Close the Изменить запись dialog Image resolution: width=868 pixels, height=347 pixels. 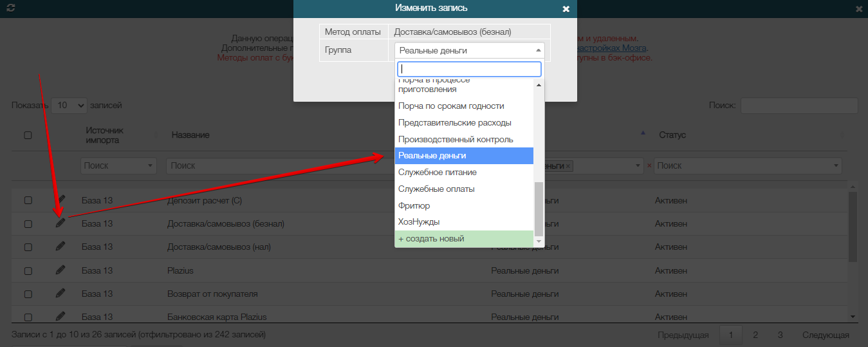[x=566, y=9]
